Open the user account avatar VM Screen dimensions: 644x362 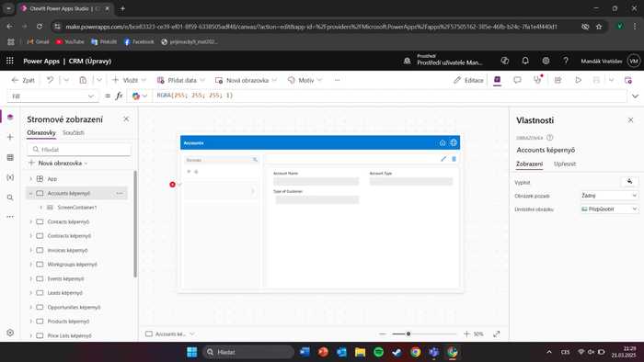click(x=634, y=61)
